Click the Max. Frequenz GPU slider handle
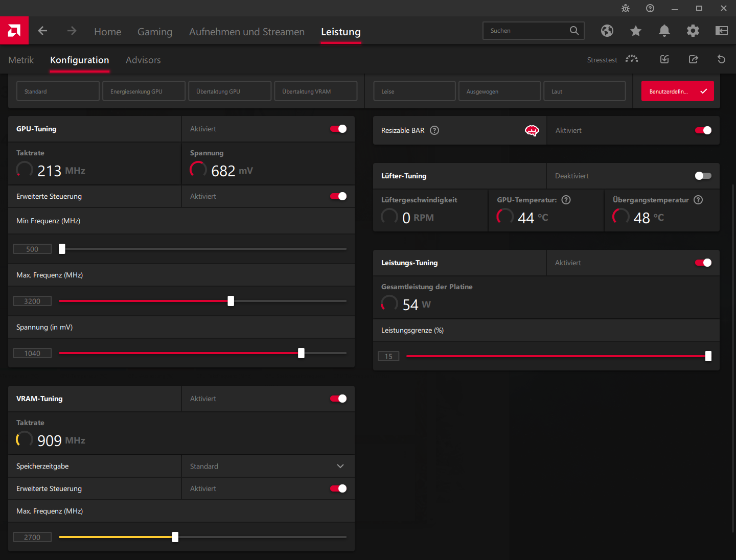 pyautogui.click(x=231, y=301)
